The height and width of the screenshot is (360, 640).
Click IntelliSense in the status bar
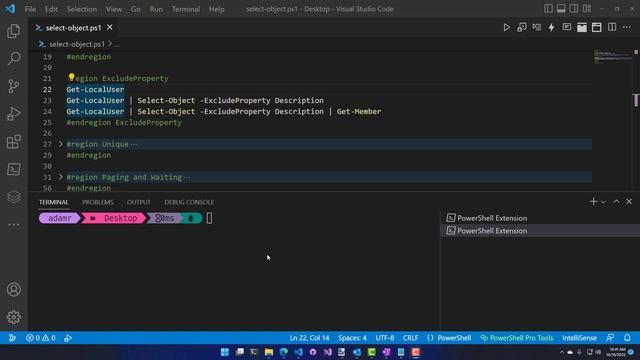pos(579,338)
